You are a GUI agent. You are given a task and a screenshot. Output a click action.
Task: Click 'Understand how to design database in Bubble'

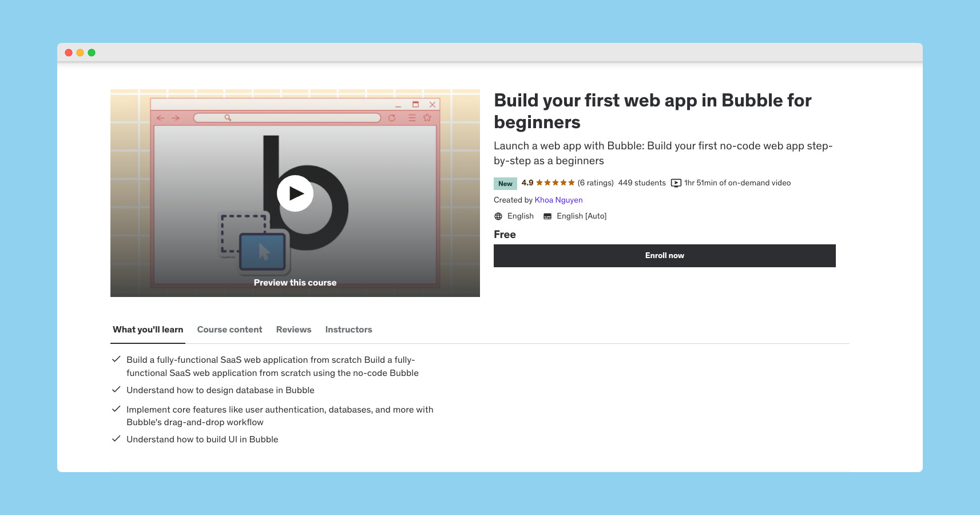220,390
